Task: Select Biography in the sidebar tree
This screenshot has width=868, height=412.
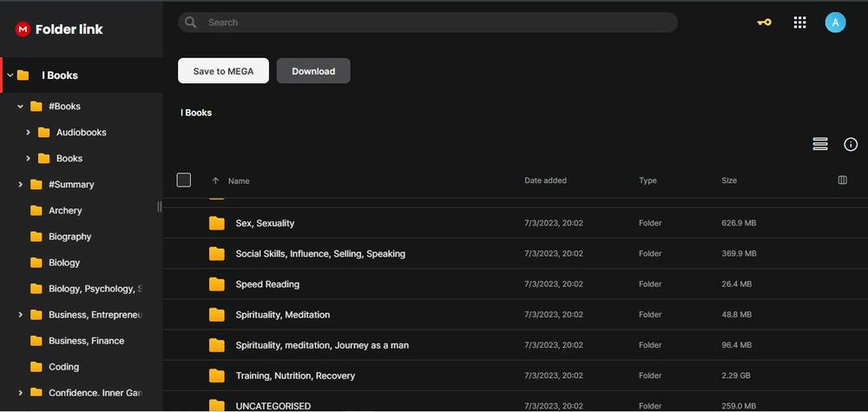Action: (x=69, y=237)
